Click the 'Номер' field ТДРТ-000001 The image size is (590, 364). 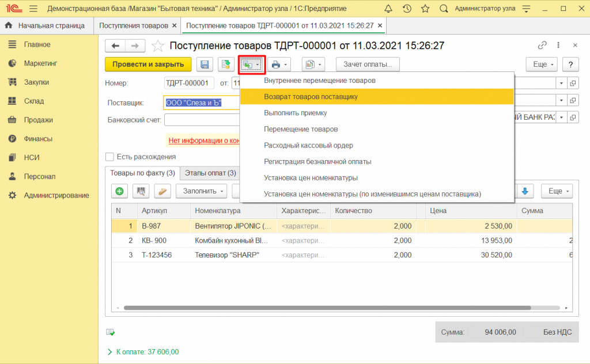tap(189, 84)
